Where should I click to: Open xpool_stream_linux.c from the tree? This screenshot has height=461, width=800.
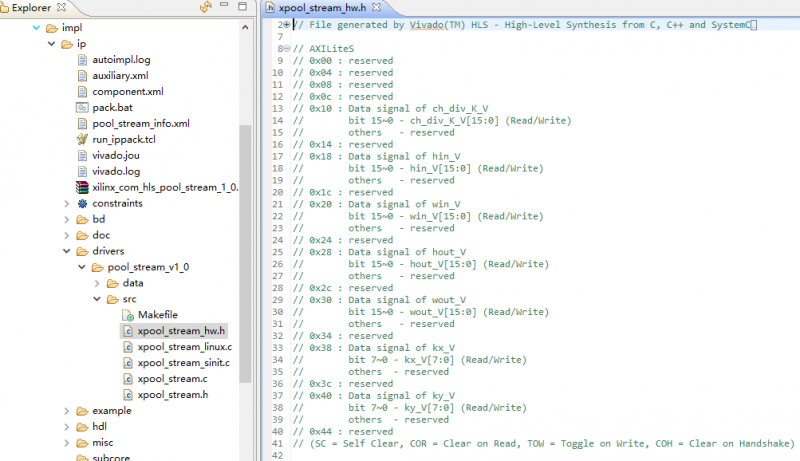point(185,347)
